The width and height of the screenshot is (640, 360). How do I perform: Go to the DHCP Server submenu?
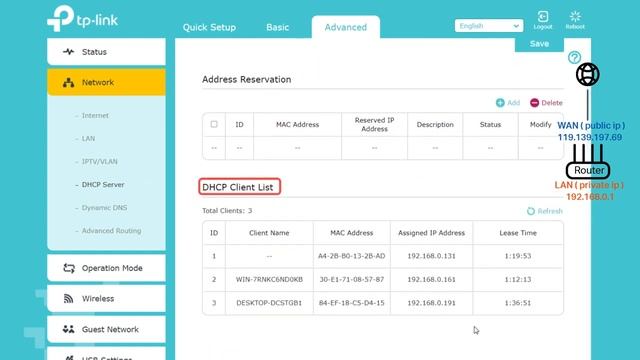(103, 184)
